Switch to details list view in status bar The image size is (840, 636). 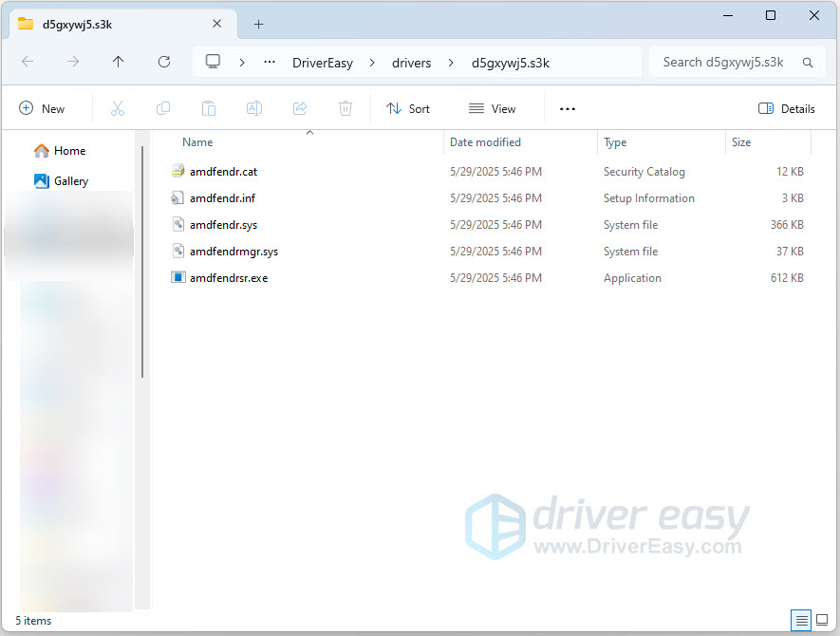coord(802,620)
